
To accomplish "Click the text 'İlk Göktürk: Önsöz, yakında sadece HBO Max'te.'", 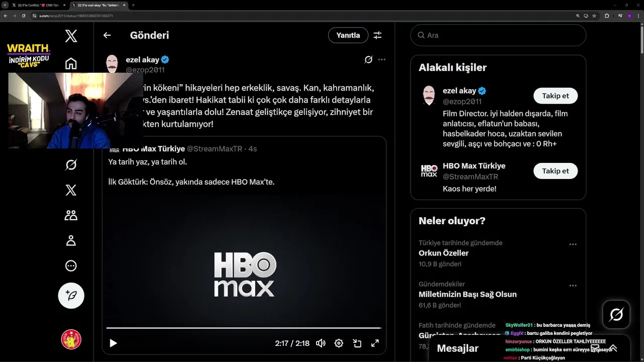I will (x=191, y=182).
